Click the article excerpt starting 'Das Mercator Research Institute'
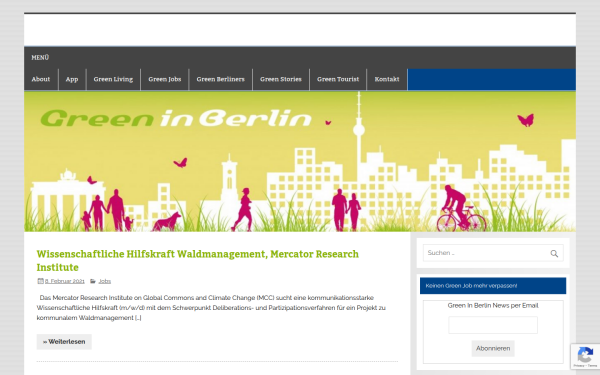600x375 pixels. point(211,308)
